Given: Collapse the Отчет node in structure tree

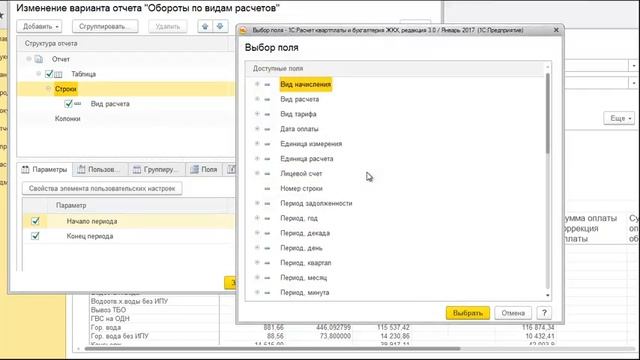Looking at the screenshot, I should coord(29,59).
